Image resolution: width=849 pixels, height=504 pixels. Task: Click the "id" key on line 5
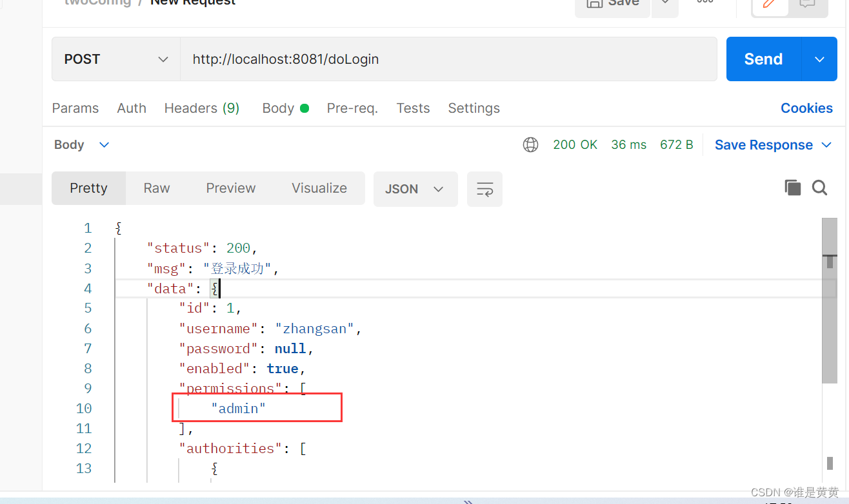[194, 308]
